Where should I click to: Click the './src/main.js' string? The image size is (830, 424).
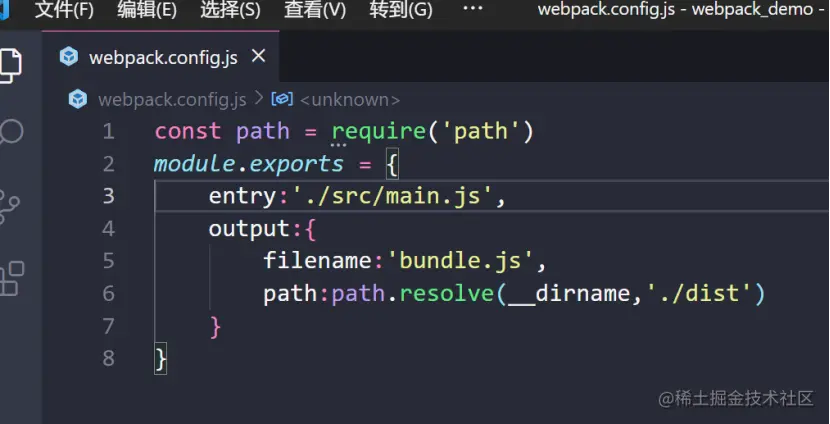392,196
